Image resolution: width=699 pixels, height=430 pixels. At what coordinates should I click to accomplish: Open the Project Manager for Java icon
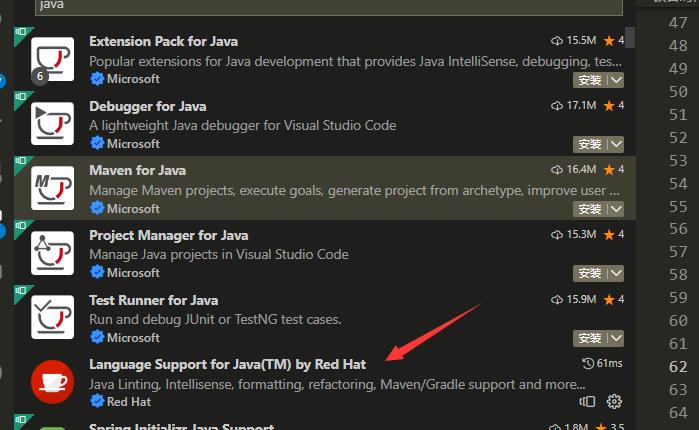[x=53, y=253]
